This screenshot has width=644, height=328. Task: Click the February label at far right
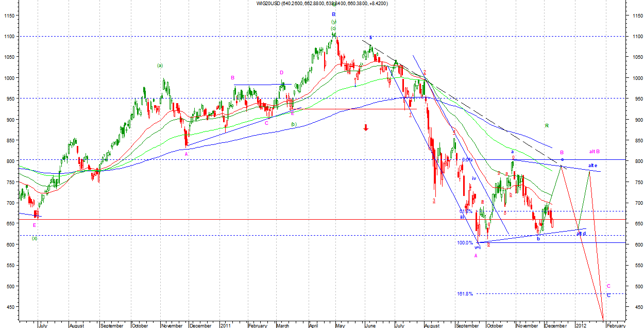coord(616,325)
